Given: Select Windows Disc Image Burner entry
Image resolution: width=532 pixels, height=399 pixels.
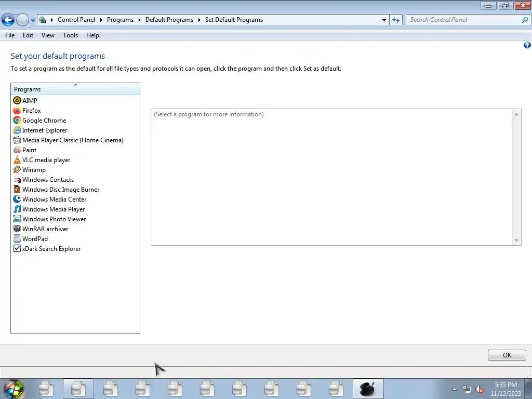Looking at the screenshot, I should (61, 190).
